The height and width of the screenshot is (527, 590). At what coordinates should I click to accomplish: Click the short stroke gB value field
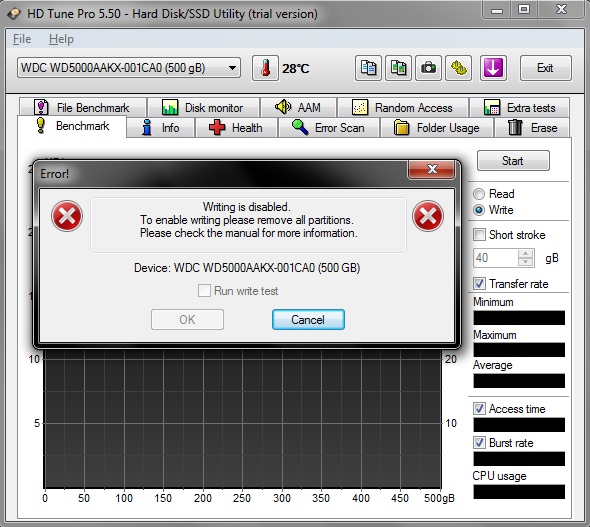pos(496,258)
